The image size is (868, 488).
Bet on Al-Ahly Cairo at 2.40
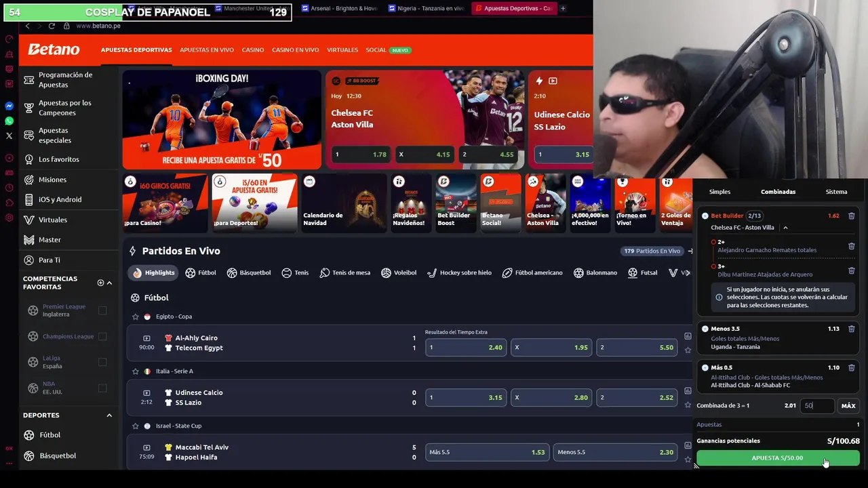465,347
